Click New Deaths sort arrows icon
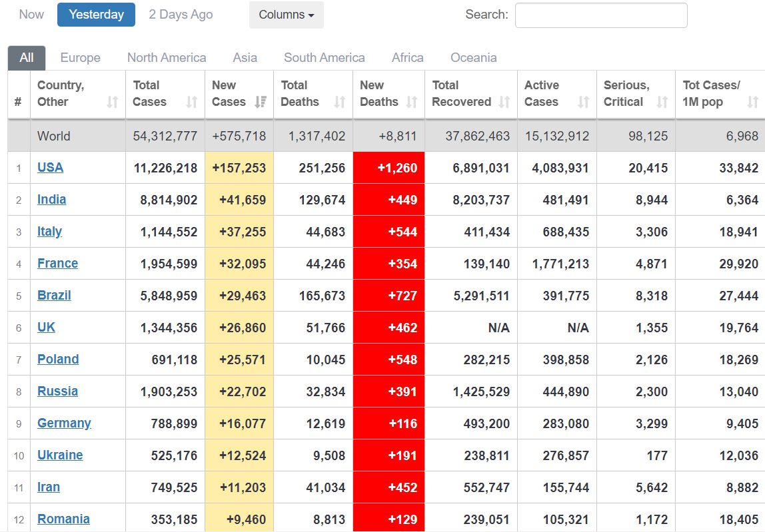 (412, 102)
